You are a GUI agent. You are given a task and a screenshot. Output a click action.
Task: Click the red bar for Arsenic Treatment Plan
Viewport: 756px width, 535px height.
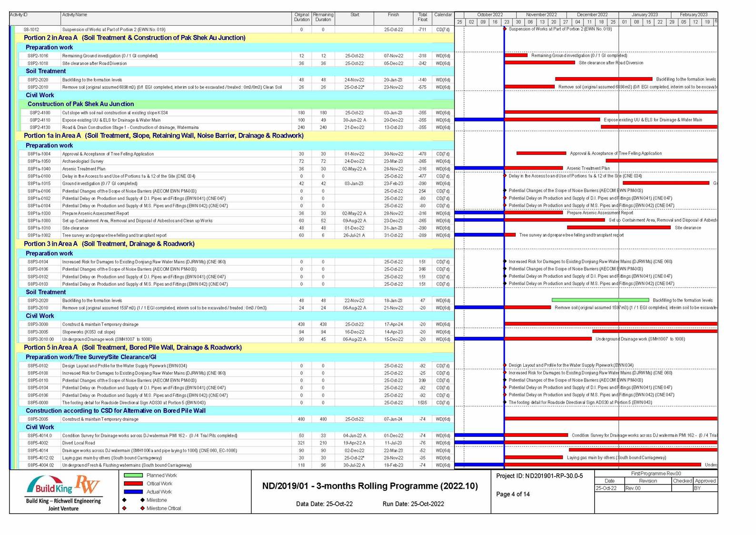click(533, 168)
